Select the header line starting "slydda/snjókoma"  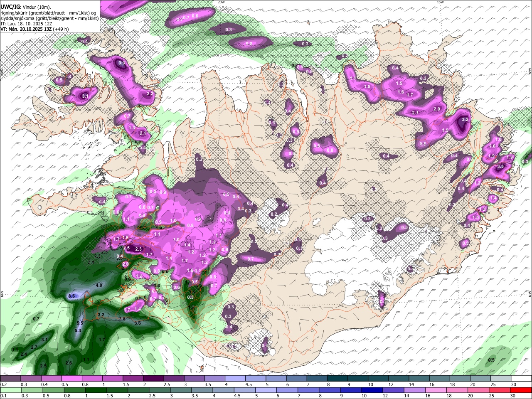[x=49, y=18]
